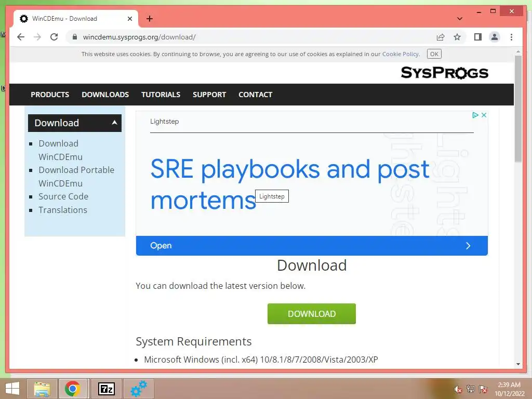This screenshot has height=399, width=532.
Task: Open the Action Center flag icon
Action: click(x=483, y=389)
